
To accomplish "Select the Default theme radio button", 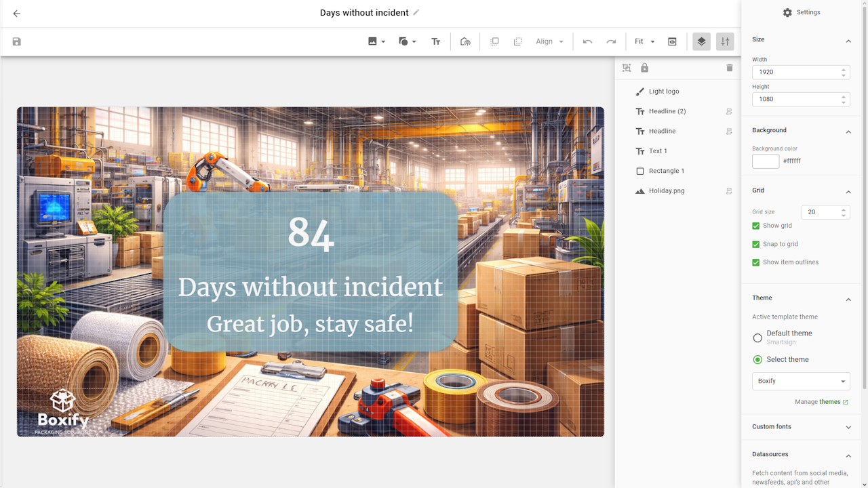I will point(757,338).
